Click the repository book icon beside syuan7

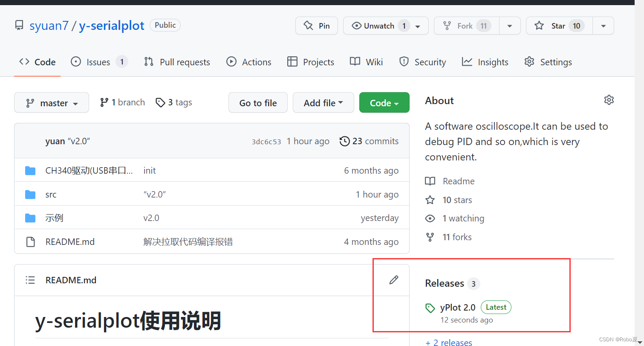click(x=19, y=26)
